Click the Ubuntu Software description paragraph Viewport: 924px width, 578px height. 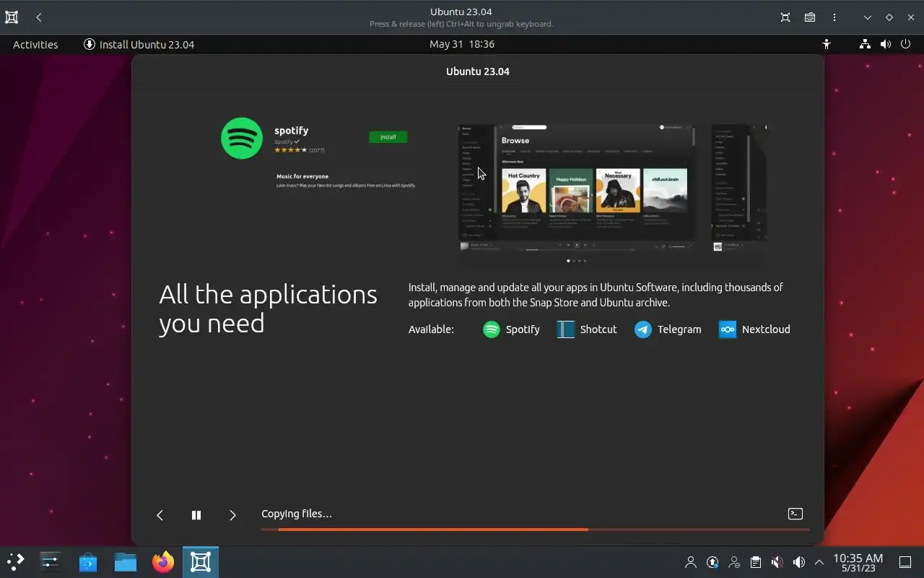point(596,295)
